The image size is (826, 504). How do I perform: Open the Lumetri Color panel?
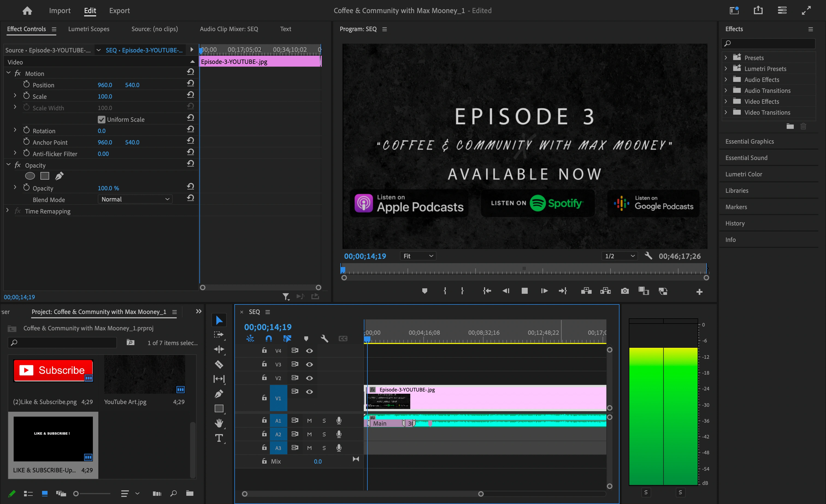point(744,174)
